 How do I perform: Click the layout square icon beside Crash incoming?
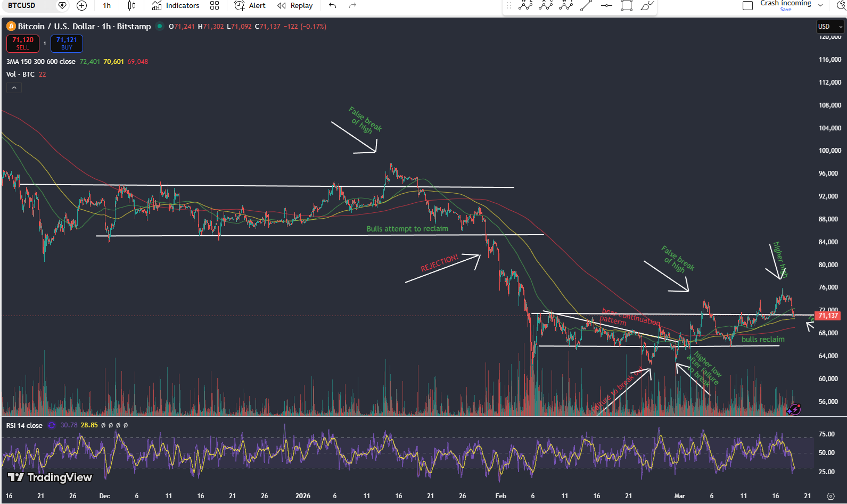(x=747, y=5)
